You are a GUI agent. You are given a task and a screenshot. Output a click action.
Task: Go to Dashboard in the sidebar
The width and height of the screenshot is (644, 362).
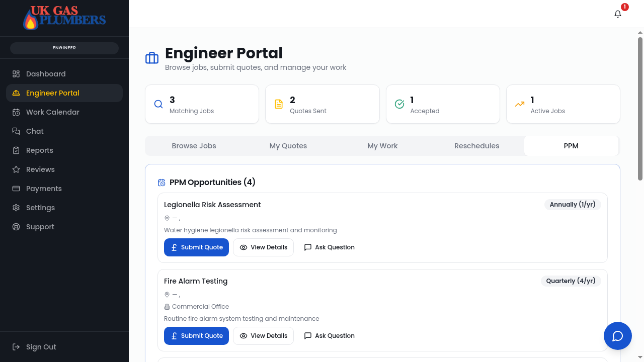tap(64, 74)
